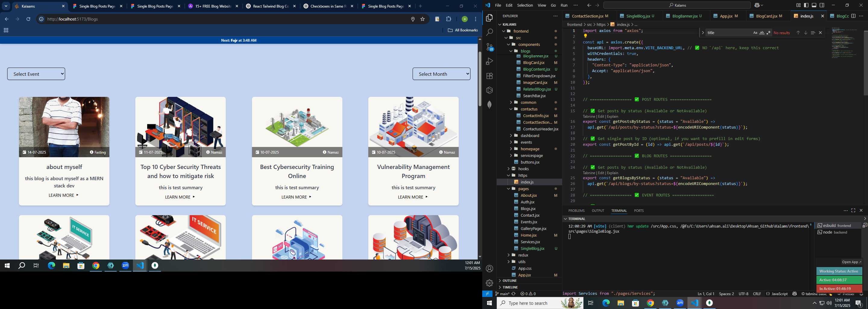Toggle Find in Selection in the find widget
This screenshot has height=309, width=868.
point(813,33)
